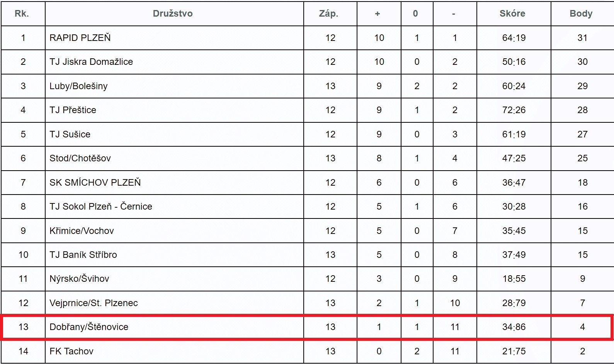The height and width of the screenshot is (364, 614).
Task: Click the Nýrsko/Švihov team name
Action: [79, 279]
